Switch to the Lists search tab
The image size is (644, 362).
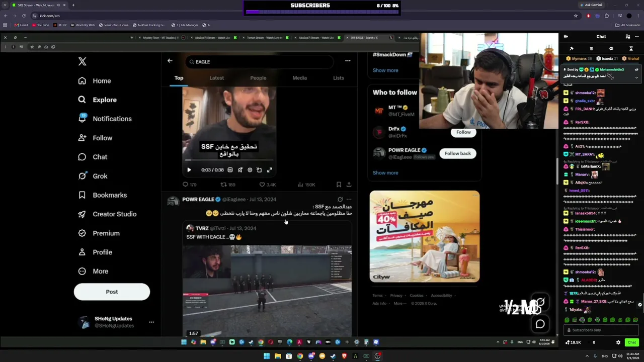(339, 78)
